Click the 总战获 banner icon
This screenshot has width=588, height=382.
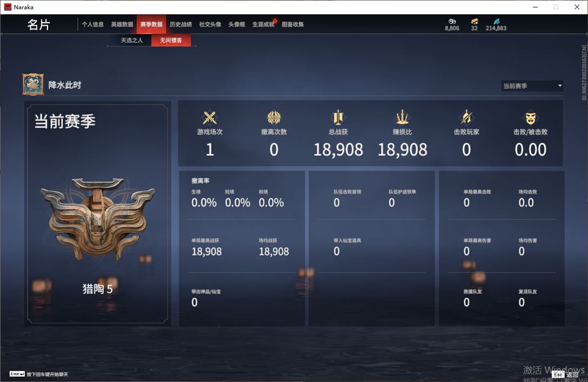[x=338, y=117]
